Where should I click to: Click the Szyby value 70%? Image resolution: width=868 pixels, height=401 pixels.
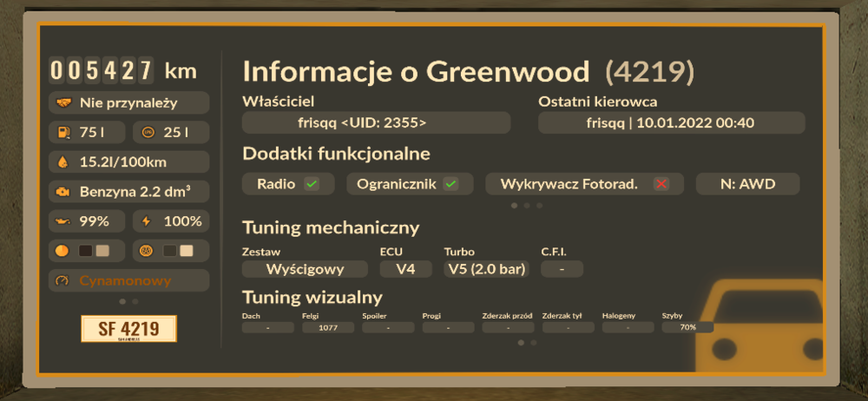pos(687,327)
